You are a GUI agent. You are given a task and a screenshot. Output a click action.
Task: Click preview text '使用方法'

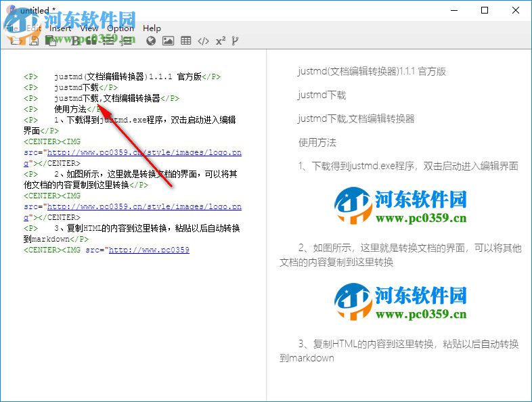pos(317,143)
